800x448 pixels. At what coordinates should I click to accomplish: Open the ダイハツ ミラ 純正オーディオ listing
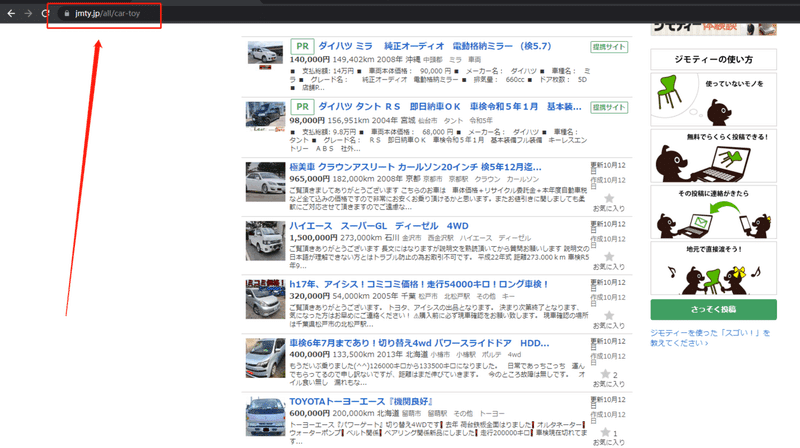click(x=435, y=46)
